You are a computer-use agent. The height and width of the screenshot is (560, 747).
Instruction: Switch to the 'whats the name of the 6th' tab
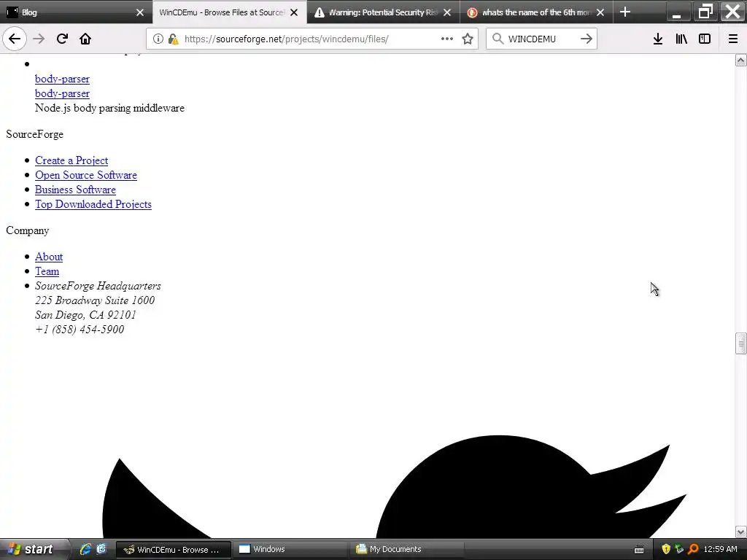pos(536,12)
